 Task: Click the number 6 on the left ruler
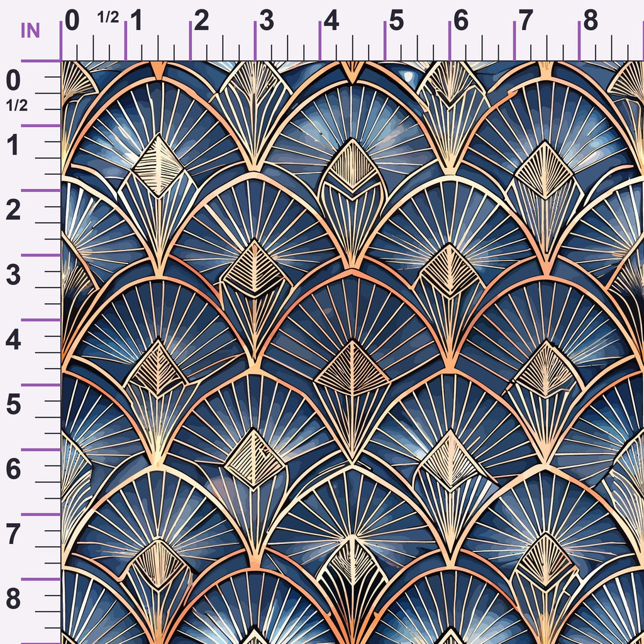click(13, 469)
